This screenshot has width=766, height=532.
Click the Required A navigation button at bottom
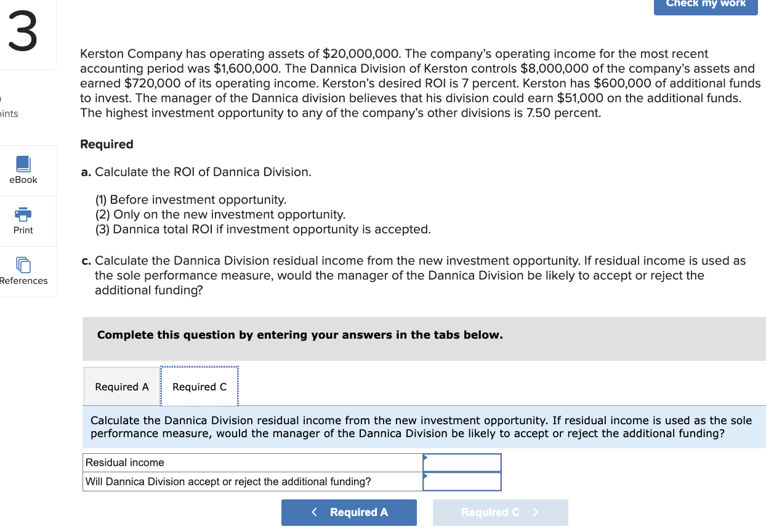(x=349, y=512)
